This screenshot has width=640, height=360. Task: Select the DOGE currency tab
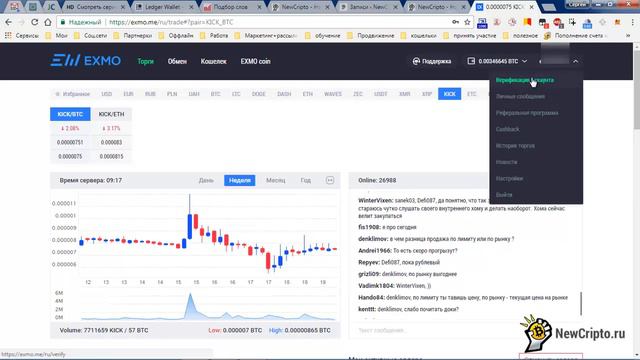(258, 94)
